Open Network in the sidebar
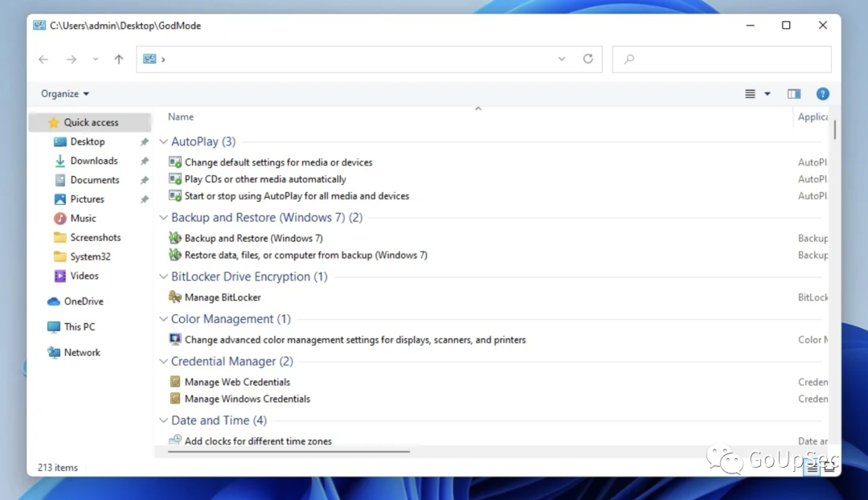Viewport: 868px width, 500px height. 82,352
